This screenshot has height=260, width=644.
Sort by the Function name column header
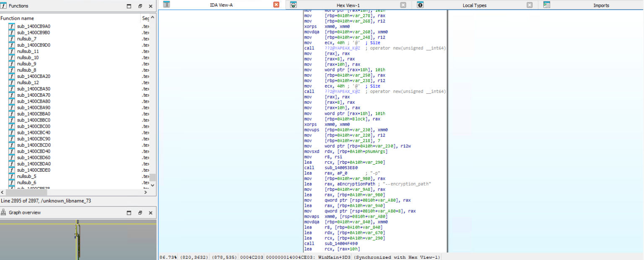pyautogui.click(x=17, y=18)
